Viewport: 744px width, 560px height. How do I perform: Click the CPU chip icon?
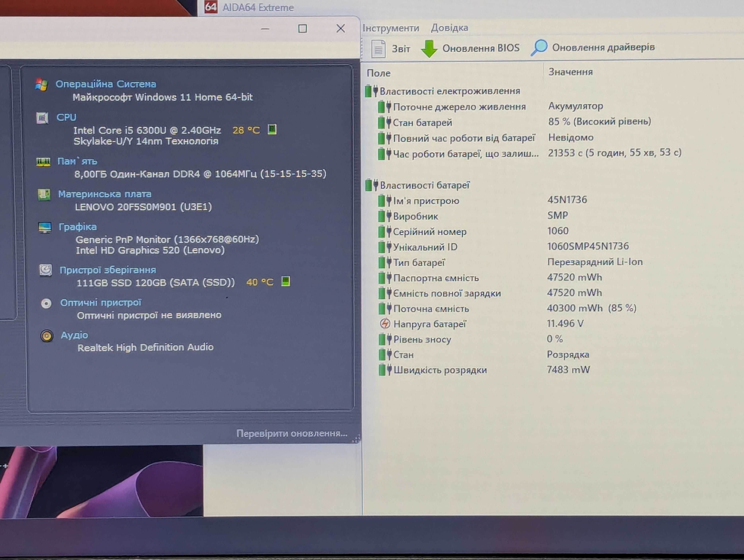[42, 118]
